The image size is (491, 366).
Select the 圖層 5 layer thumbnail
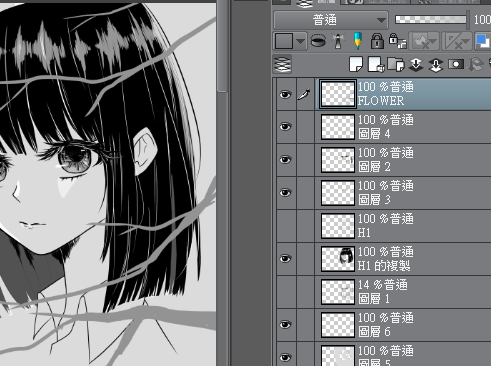point(337,356)
